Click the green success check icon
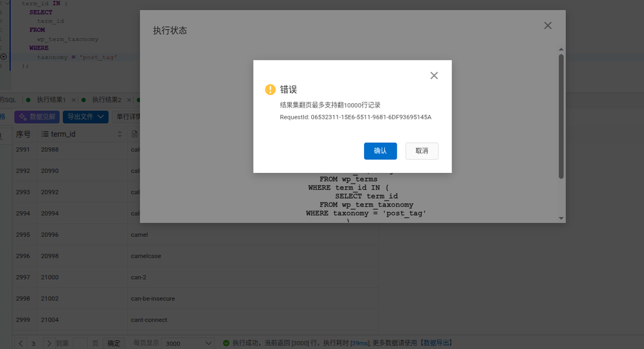Image resolution: width=644 pixels, height=349 pixels. pyautogui.click(x=226, y=343)
